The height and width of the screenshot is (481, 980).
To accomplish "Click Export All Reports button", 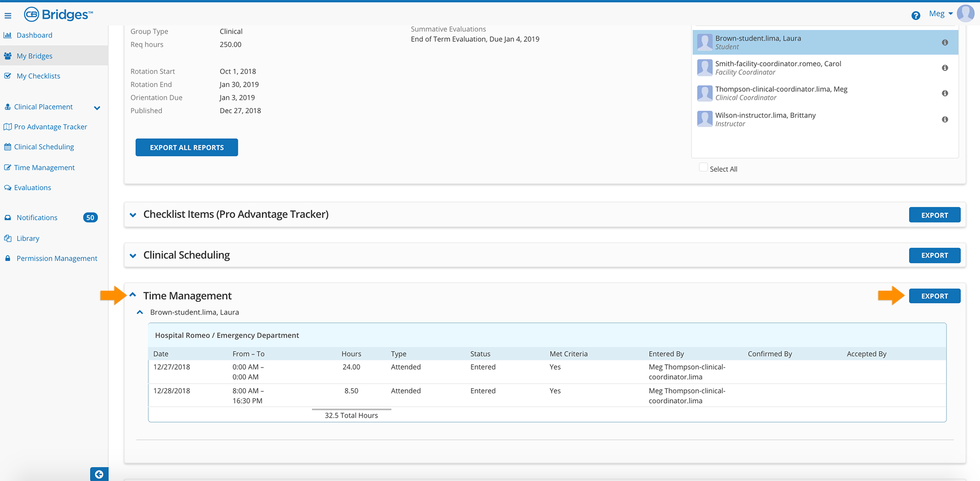I will [x=187, y=147].
